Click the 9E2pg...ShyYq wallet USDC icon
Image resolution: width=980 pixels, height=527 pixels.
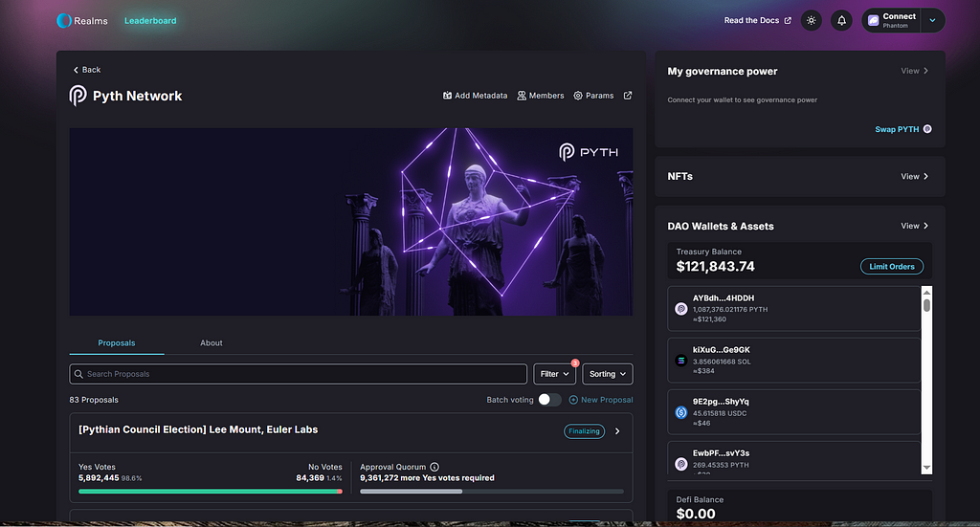[681, 412]
